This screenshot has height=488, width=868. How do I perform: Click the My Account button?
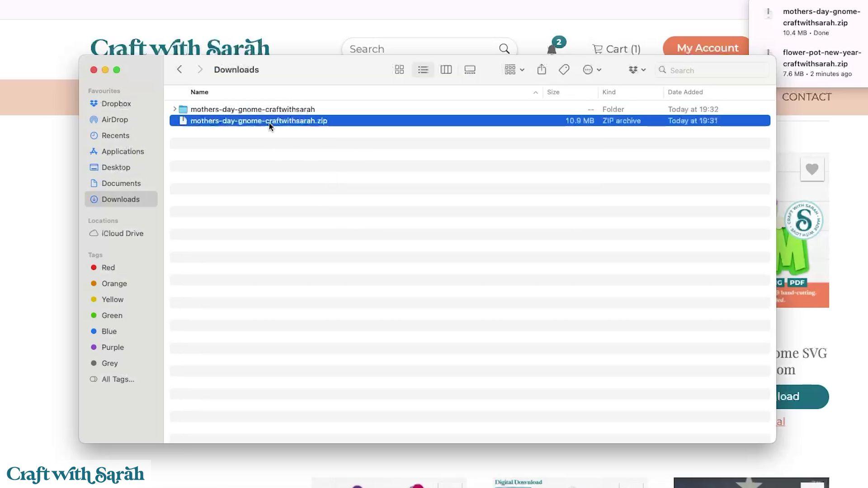click(x=707, y=48)
